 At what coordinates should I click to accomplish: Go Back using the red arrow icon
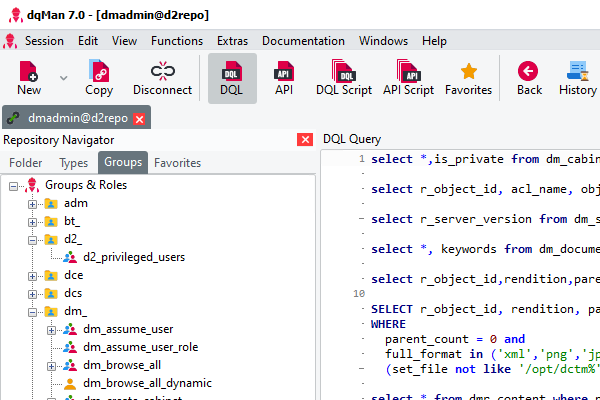[x=528, y=71]
